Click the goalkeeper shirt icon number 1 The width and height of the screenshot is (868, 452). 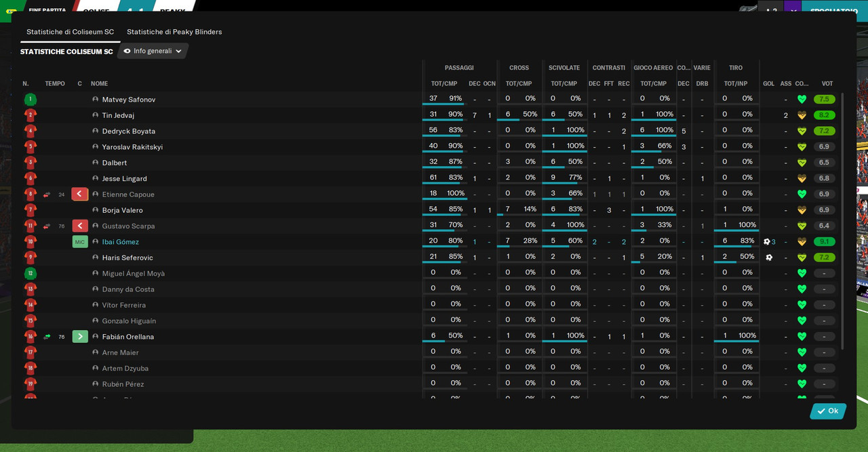(31, 100)
